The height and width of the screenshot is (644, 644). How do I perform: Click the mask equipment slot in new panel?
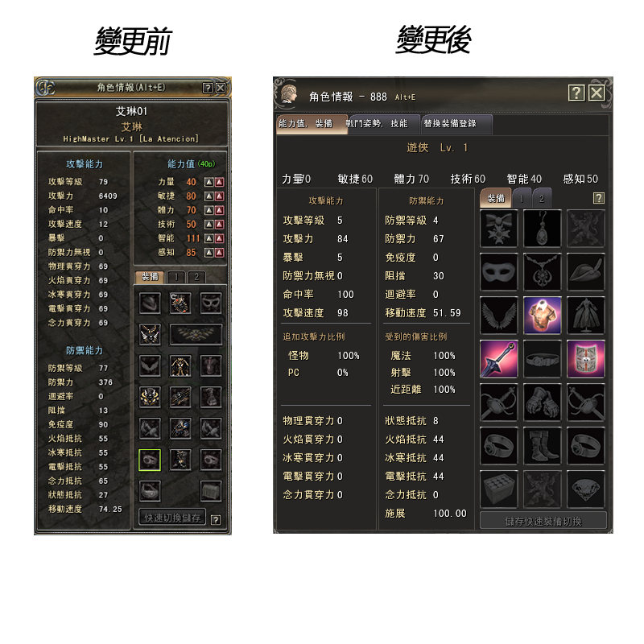pyautogui.click(x=498, y=271)
